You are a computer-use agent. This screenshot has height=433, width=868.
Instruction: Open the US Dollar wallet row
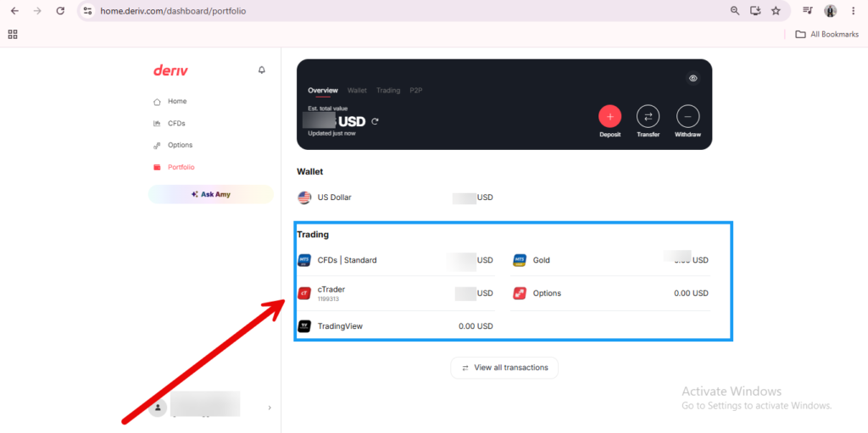(395, 197)
